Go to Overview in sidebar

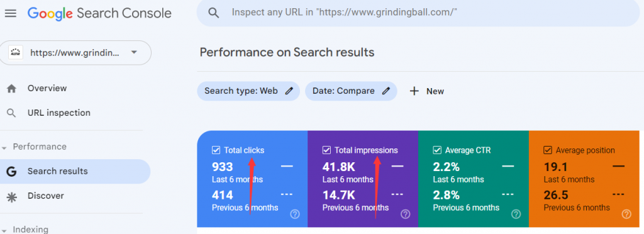[x=47, y=88]
